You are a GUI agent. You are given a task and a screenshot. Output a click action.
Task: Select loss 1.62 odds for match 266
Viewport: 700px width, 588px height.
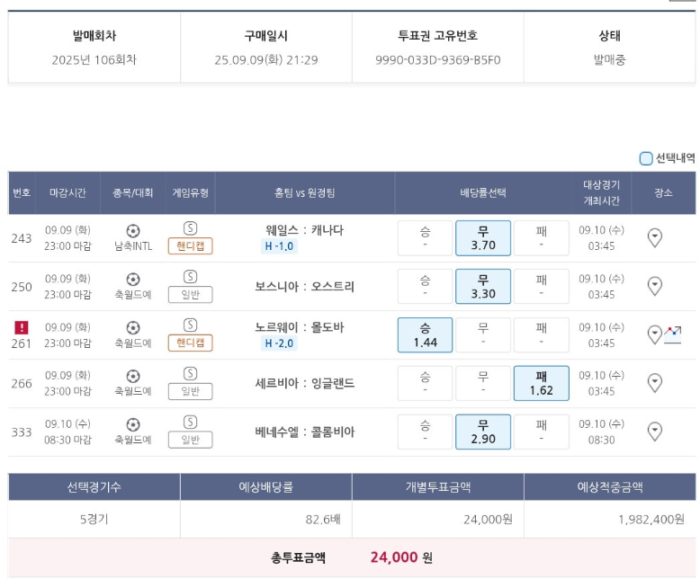[x=541, y=383]
